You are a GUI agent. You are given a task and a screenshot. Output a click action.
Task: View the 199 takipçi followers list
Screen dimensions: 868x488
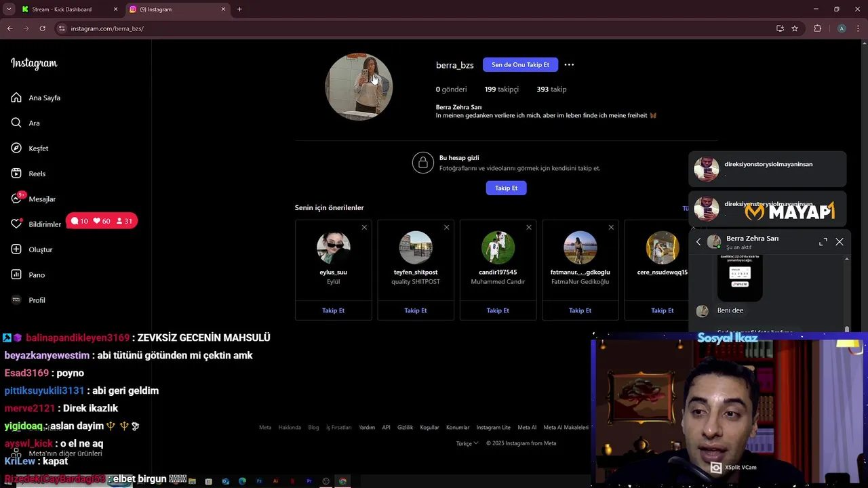[x=502, y=89]
